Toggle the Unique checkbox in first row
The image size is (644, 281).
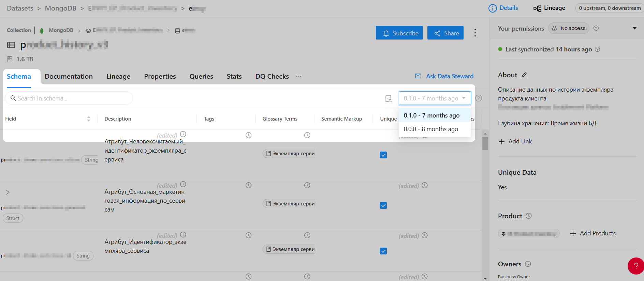pyautogui.click(x=383, y=155)
